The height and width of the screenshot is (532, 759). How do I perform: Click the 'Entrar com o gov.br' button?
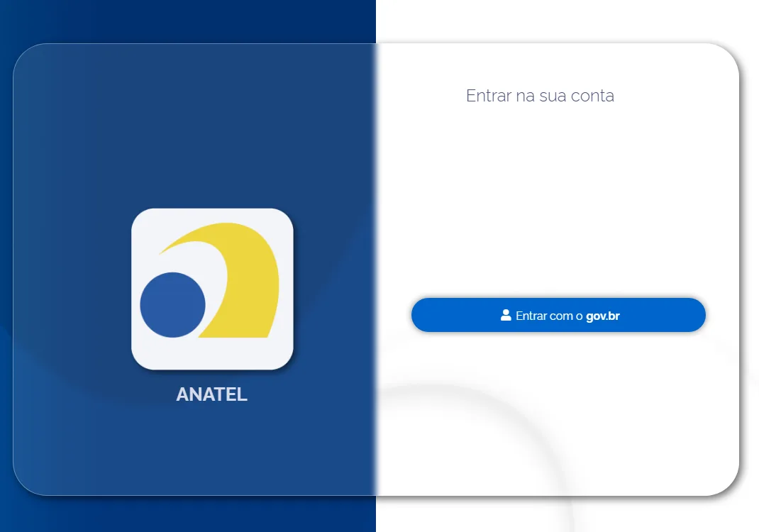(x=558, y=315)
